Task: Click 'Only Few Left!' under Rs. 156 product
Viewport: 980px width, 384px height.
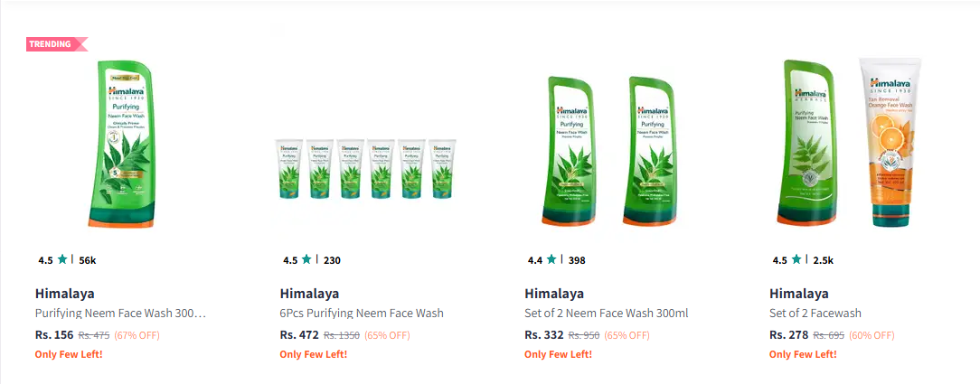Action: pos(69,355)
